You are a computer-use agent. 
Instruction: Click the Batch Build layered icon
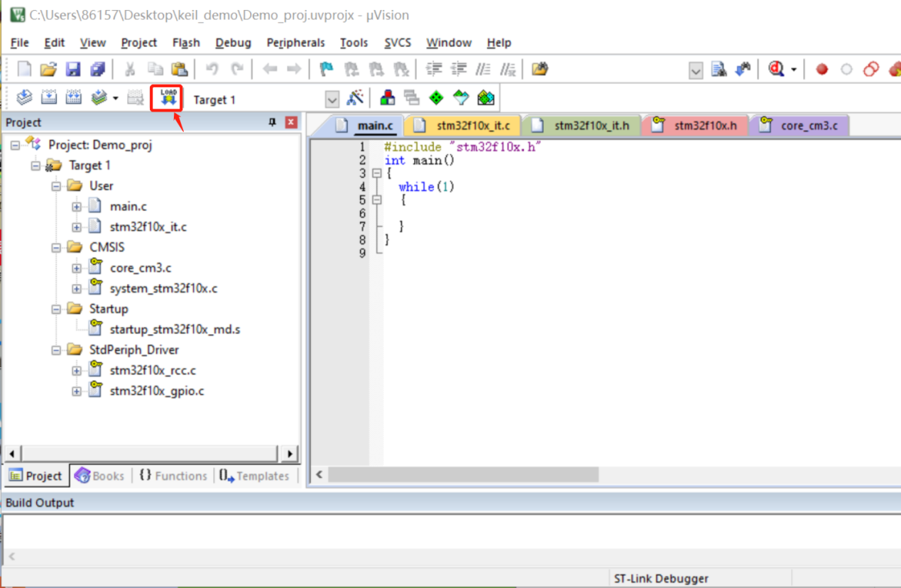click(x=99, y=98)
